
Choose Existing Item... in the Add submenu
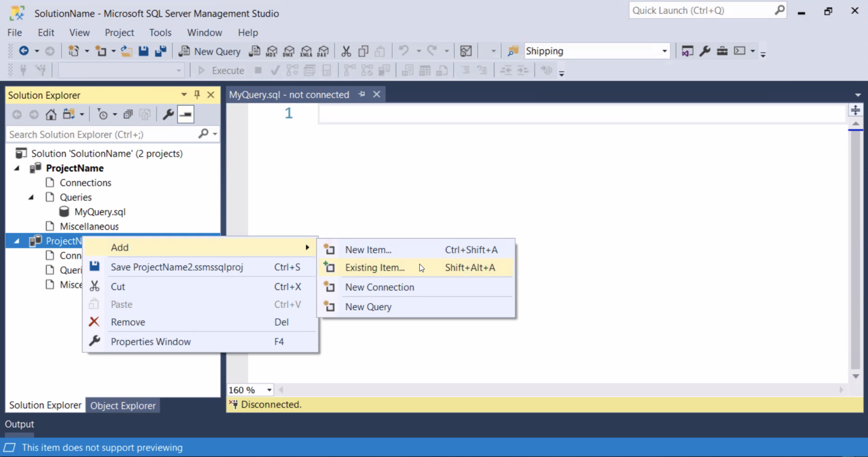point(416,268)
